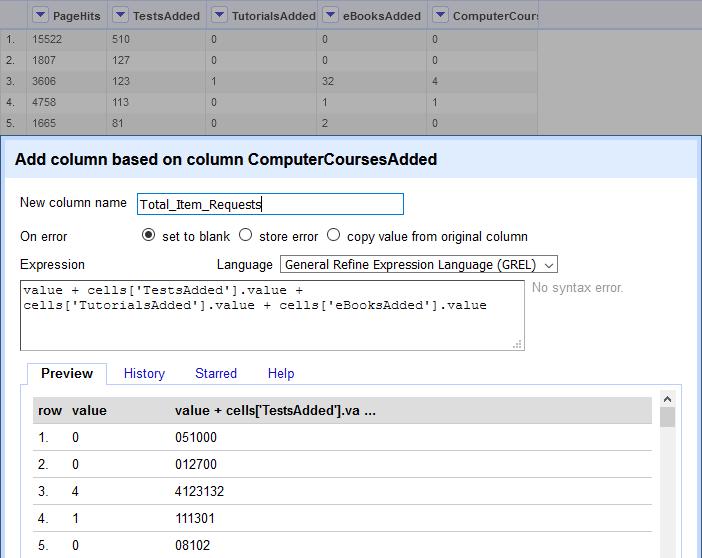Switch to the History tab

pos(144,373)
